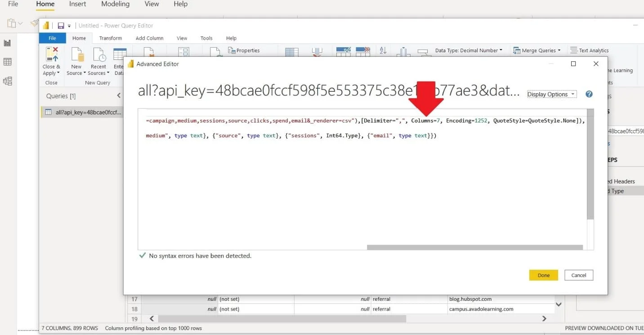The image size is (644, 335).
Task: Click the Paste clipboard icon in Power BI
Action: pos(12,23)
